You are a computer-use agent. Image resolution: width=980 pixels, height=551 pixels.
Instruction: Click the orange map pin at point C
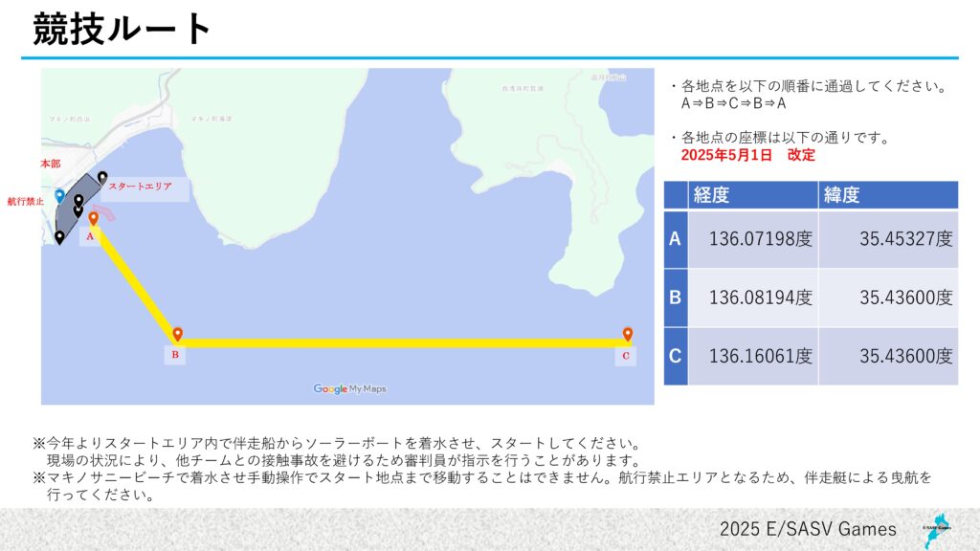(628, 334)
